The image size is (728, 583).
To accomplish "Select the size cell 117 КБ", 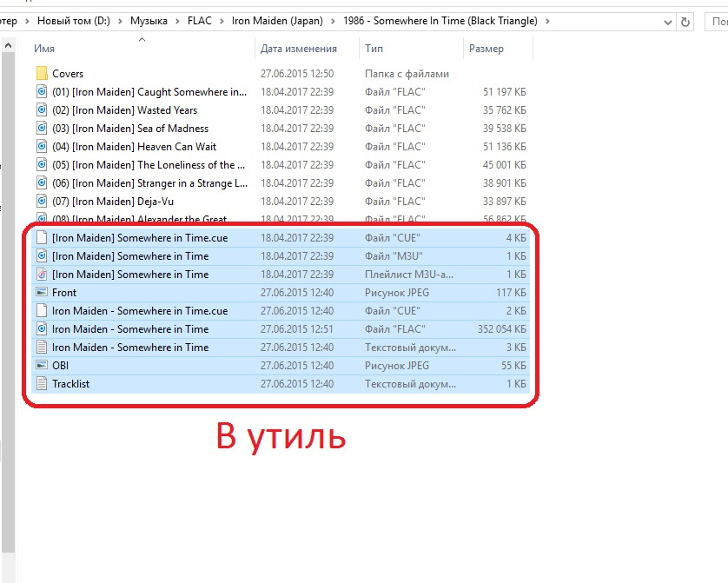I will [x=511, y=293].
